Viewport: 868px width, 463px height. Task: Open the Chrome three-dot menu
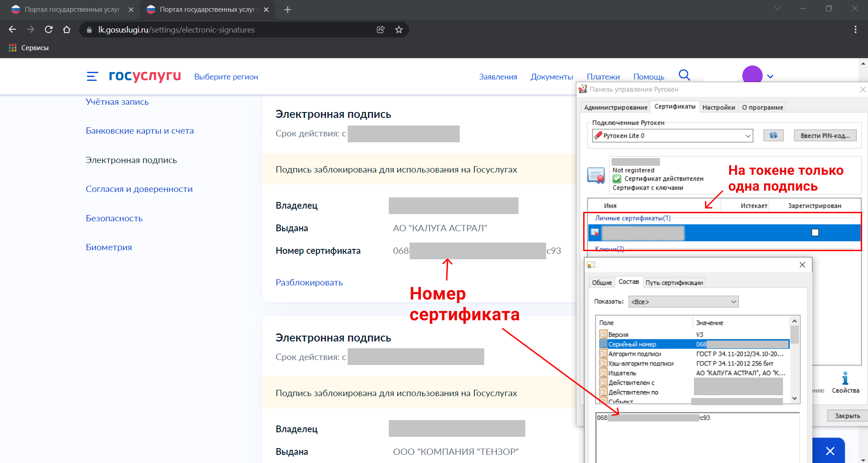pyautogui.click(x=855, y=29)
